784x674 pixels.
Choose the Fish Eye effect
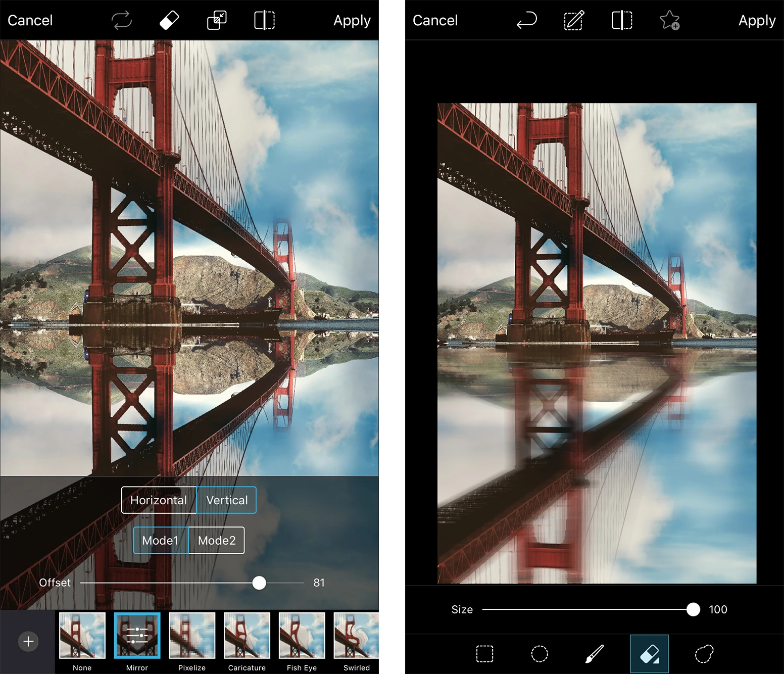pos(302,635)
